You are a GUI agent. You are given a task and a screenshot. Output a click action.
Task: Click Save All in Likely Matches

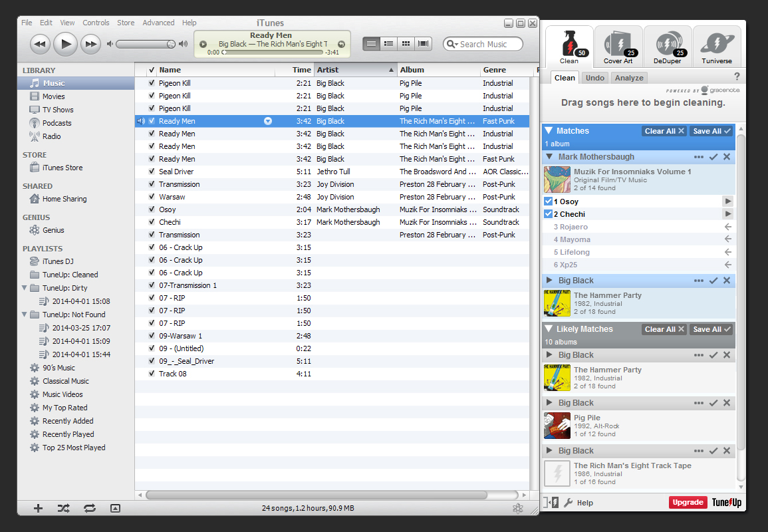711,329
